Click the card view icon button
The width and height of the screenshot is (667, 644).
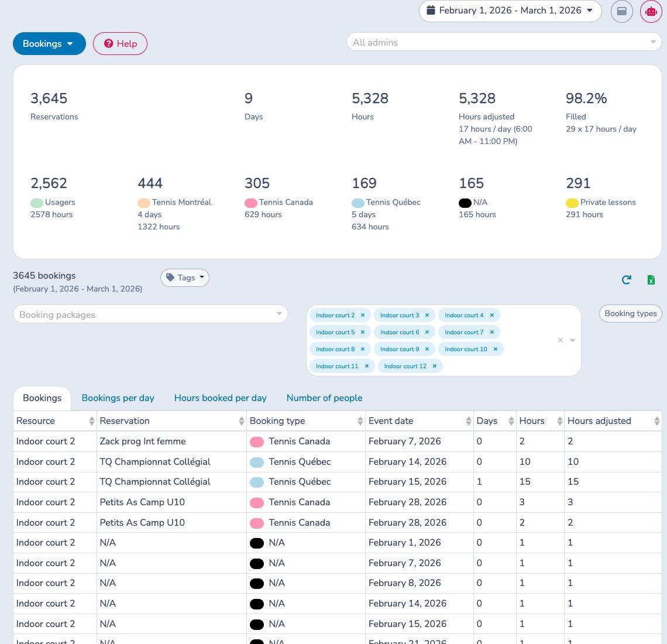[x=621, y=11]
